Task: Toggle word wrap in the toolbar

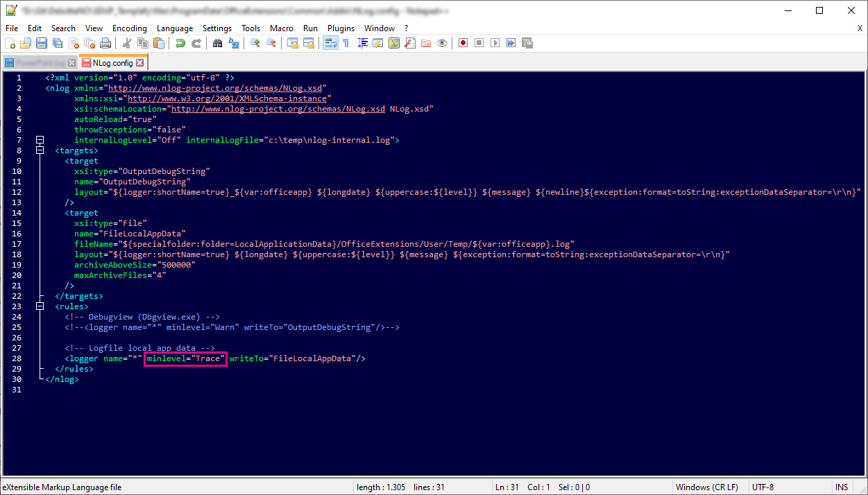Action: click(x=330, y=43)
